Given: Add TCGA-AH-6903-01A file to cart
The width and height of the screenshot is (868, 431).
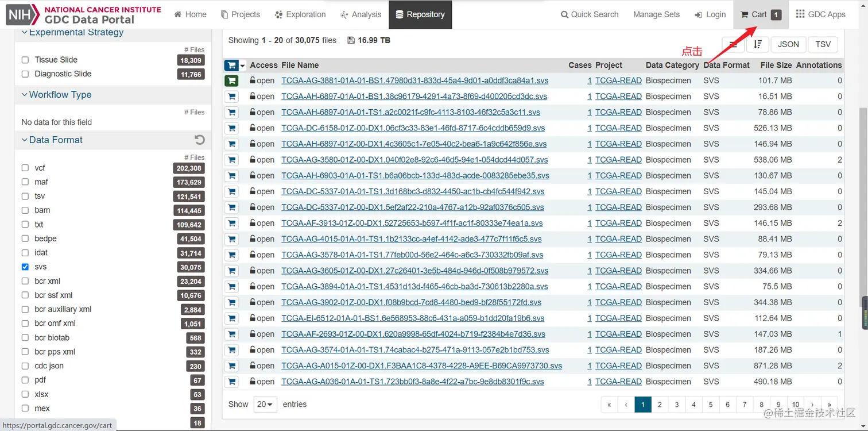Looking at the screenshot, I should pyautogui.click(x=231, y=176).
